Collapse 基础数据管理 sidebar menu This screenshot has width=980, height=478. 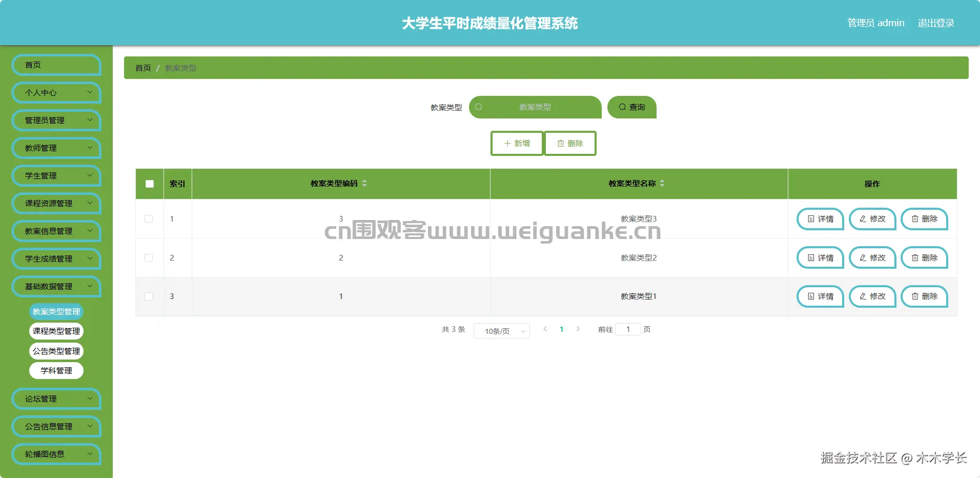point(56,287)
